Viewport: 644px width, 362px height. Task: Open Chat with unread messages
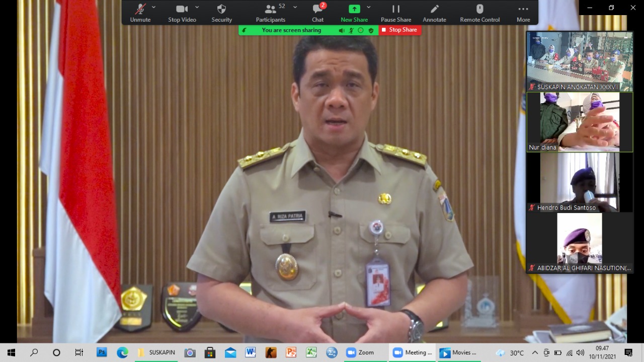[x=317, y=13]
